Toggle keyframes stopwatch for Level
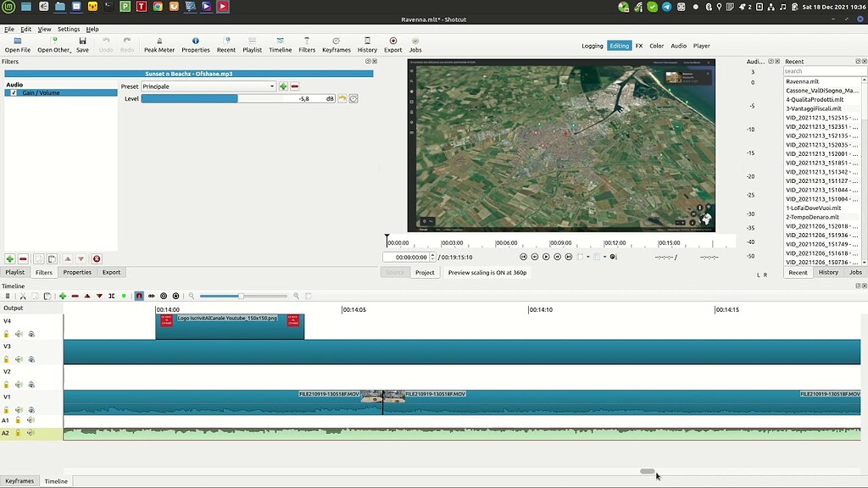Screen dimensions: 868x488 click(x=353, y=98)
